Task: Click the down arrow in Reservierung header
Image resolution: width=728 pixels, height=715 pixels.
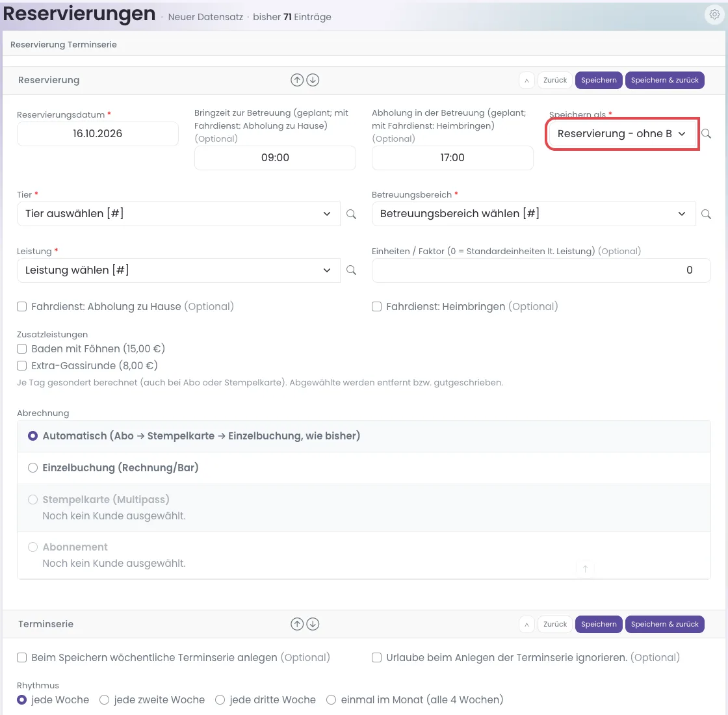Action: [x=313, y=80]
